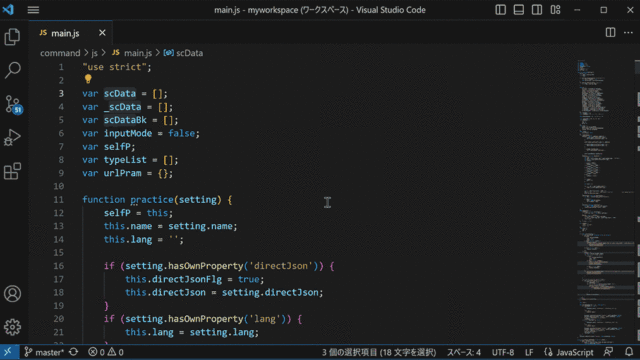Toggle primary side bar layout button

500,10
